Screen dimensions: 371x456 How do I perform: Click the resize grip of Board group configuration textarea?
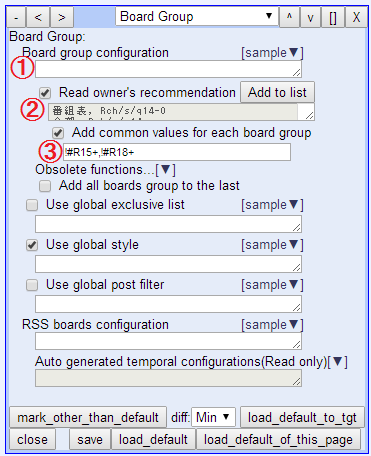tap(297, 73)
